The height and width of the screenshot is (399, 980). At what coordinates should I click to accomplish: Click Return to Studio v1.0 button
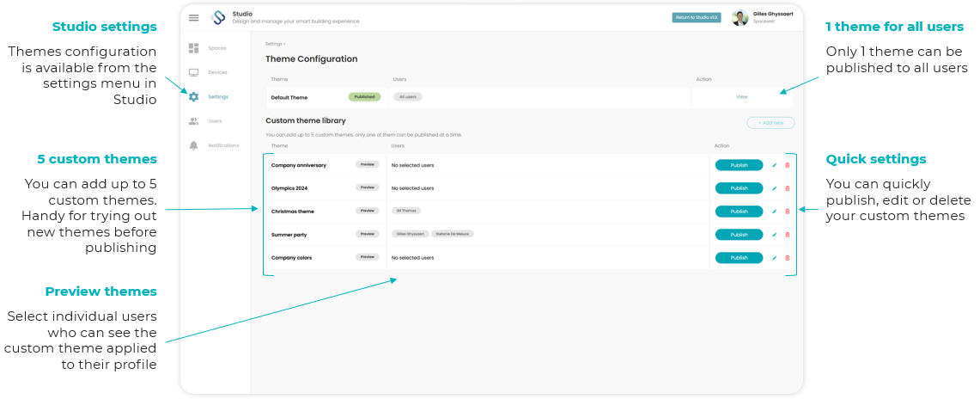pyautogui.click(x=697, y=17)
